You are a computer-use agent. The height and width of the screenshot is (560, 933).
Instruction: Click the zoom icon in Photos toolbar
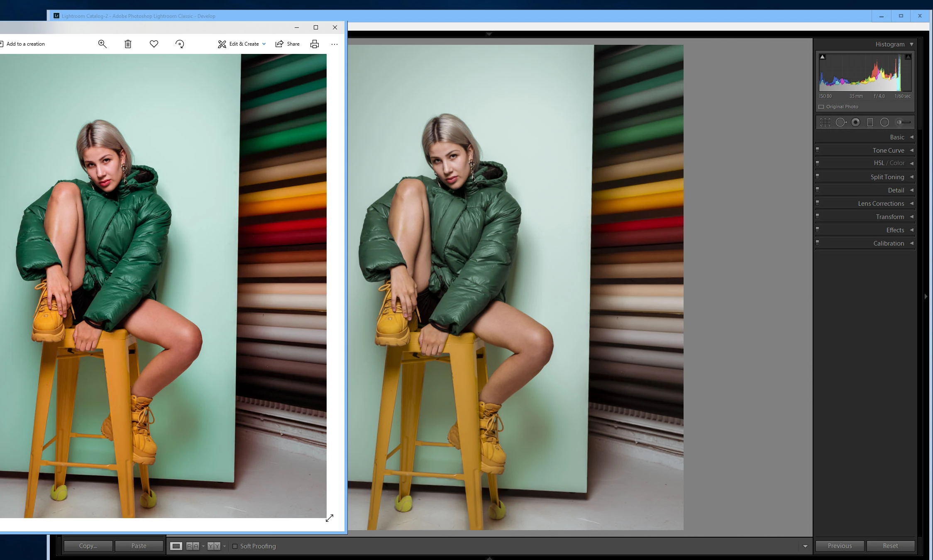[x=102, y=44]
